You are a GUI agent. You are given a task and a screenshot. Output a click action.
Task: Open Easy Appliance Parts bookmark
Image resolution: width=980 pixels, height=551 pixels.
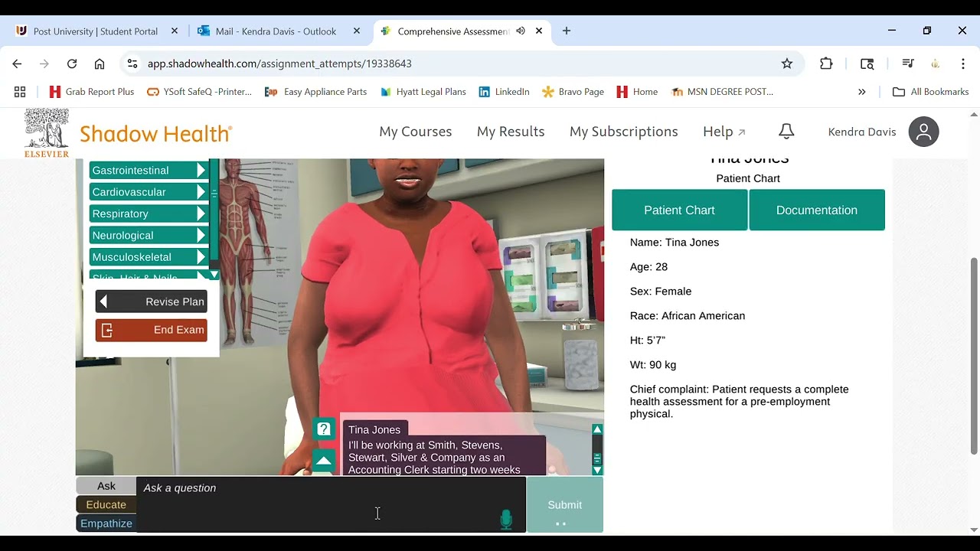point(315,92)
